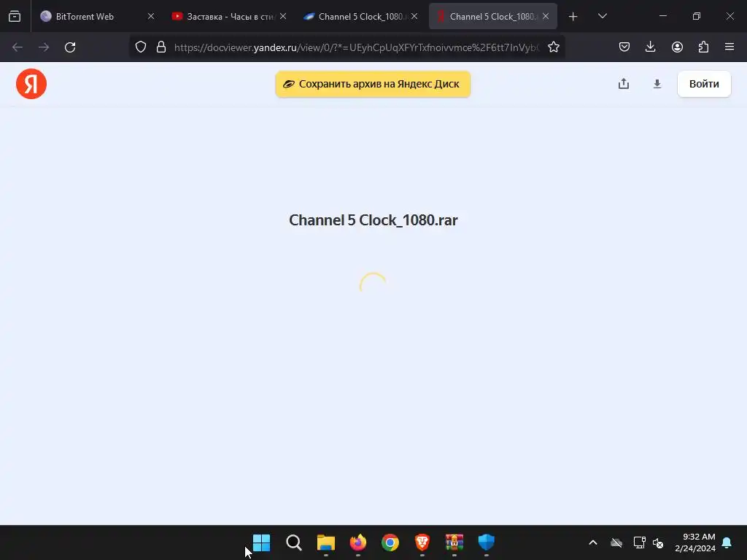Open the extensions puzzle icon

tap(703, 47)
